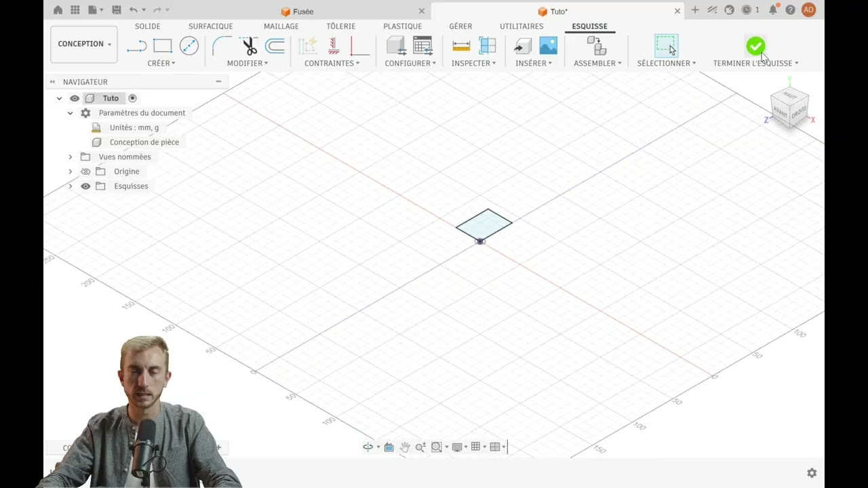Open the Measure ruler tool
Viewport: 868px width, 488px height.
[461, 46]
